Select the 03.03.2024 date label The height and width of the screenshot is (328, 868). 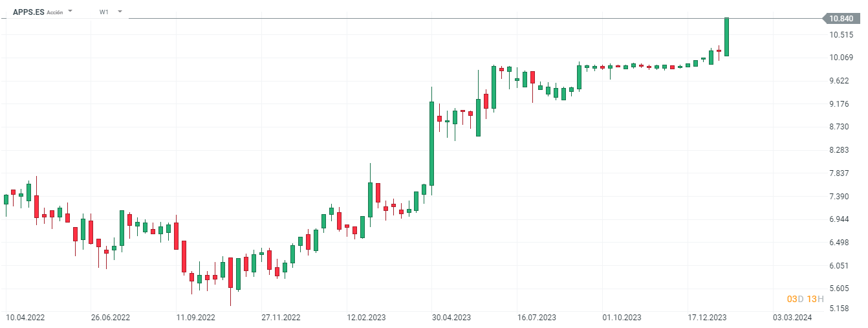coord(792,318)
